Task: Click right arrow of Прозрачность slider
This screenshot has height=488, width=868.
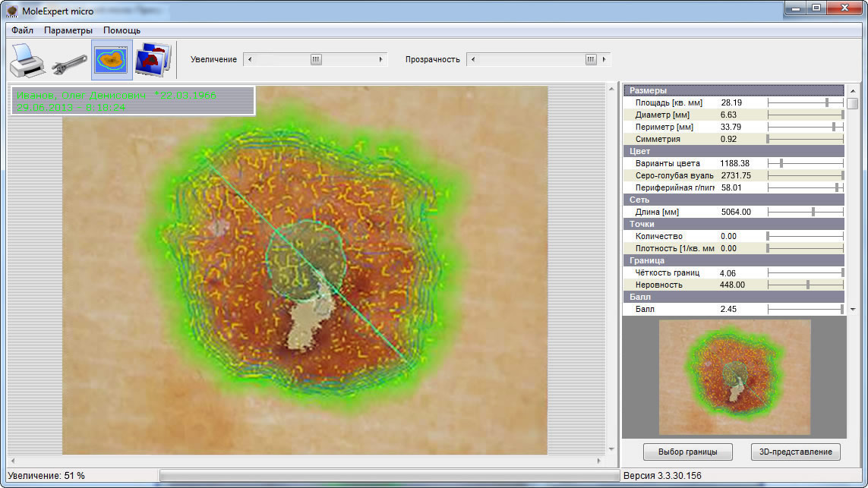Action: pos(604,59)
